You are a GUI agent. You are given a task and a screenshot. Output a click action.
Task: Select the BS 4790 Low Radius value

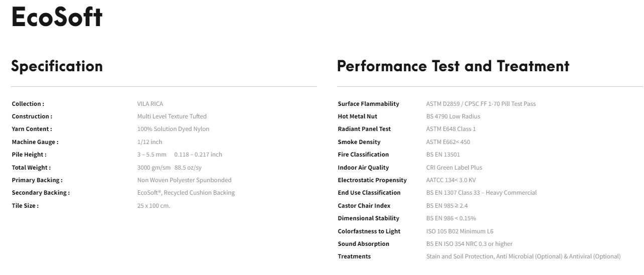coord(453,116)
